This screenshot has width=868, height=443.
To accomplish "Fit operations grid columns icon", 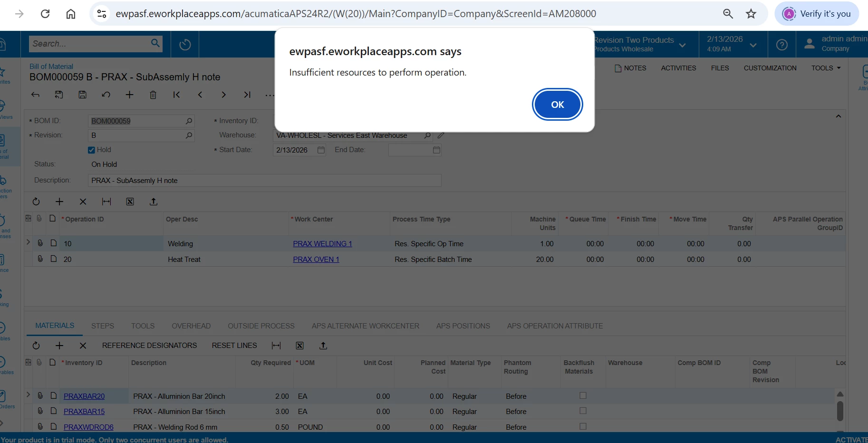I will (106, 202).
